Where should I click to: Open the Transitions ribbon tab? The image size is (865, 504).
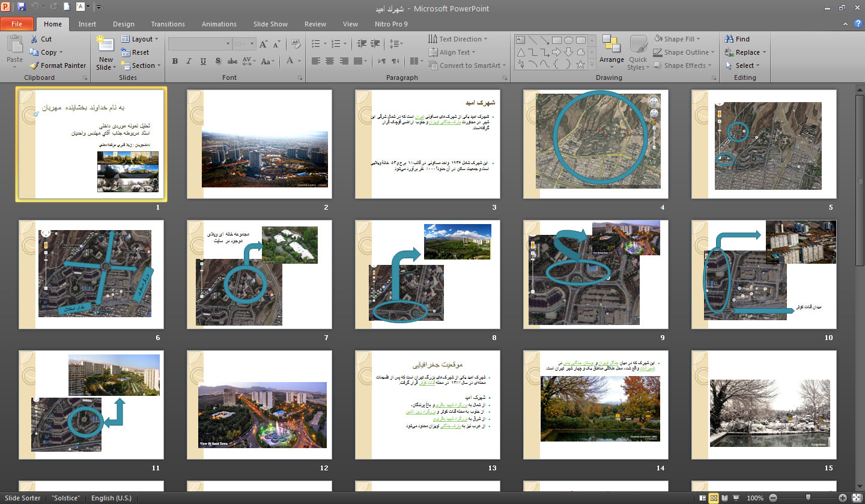[168, 24]
